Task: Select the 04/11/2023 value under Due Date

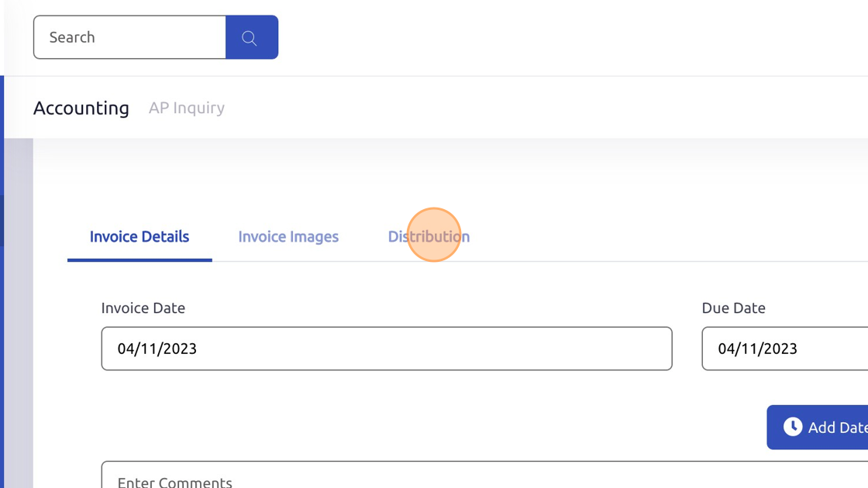Action: pos(758,349)
